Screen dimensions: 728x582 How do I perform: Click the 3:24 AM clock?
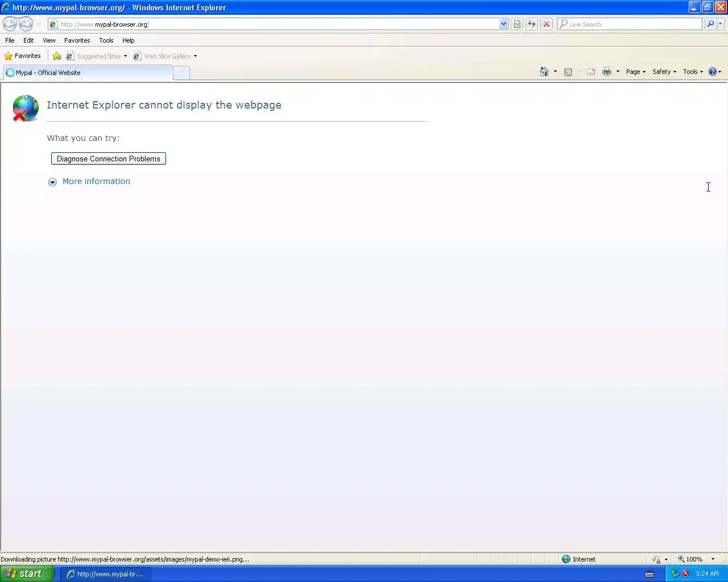pyautogui.click(x=707, y=573)
